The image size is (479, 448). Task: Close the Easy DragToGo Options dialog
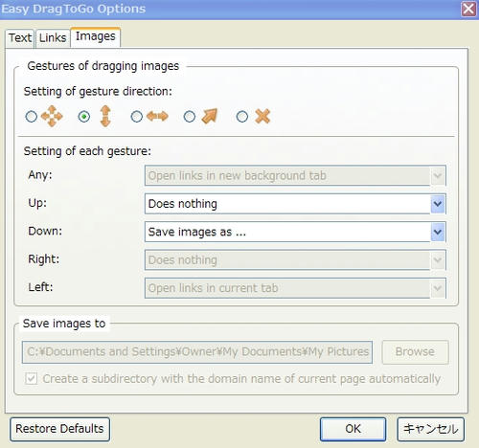(x=468, y=9)
